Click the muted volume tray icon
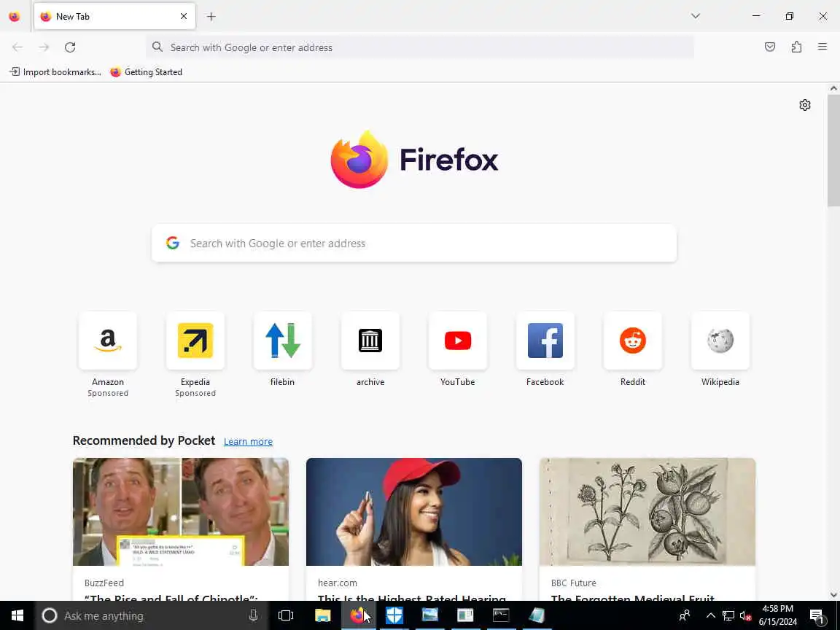 pyautogui.click(x=745, y=616)
